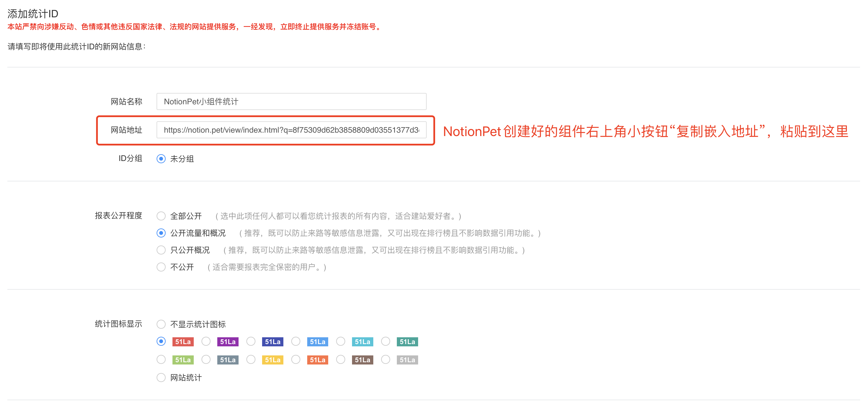The width and height of the screenshot is (868, 407).
Task: Click the light blue 51La badge icon
Action: (x=318, y=342)
